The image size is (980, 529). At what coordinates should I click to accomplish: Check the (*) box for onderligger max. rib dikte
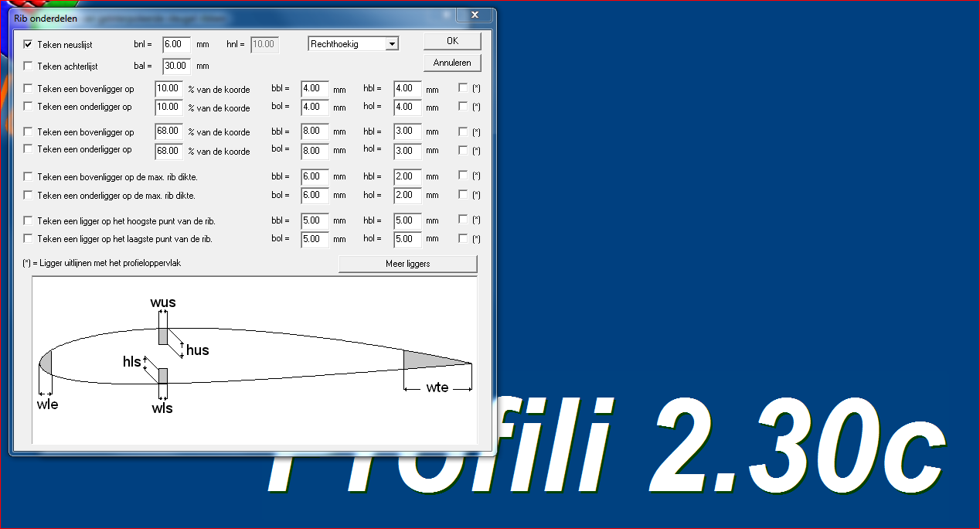tap(464, 194)
